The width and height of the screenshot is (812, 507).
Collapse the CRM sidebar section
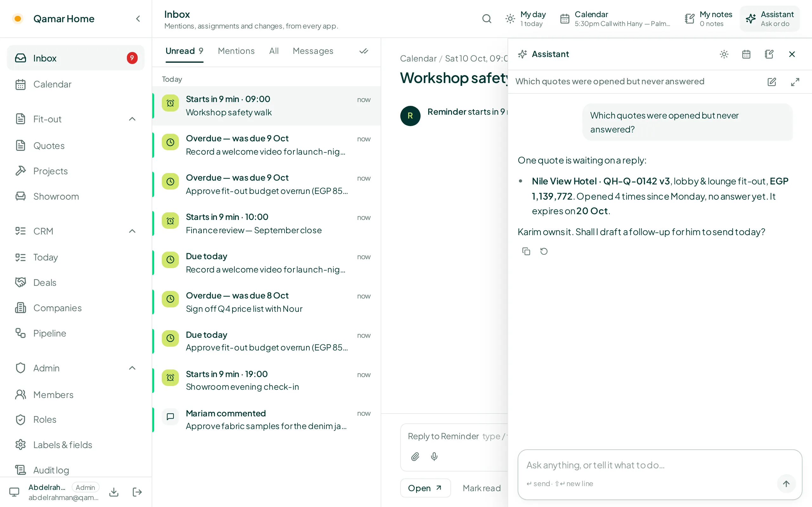click(132, 231)
